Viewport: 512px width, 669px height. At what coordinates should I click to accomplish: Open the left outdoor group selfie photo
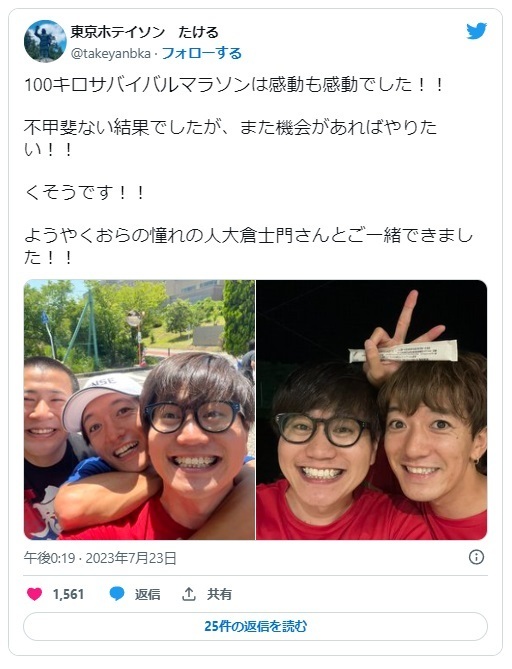click(139, 410)
